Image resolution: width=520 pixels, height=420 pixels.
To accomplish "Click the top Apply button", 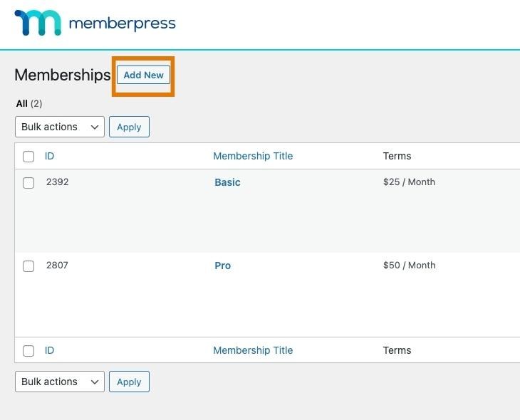I will pyautogui.click(x=129, y=127).
